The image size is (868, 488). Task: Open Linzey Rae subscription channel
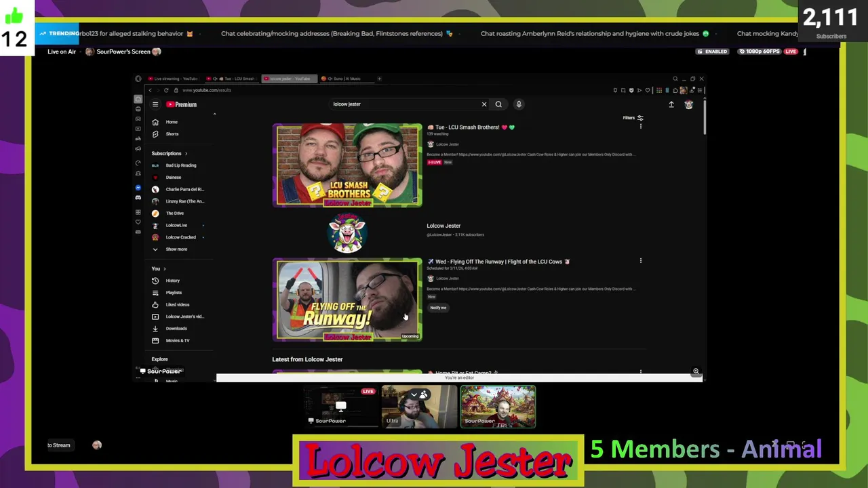pos(178,201)
